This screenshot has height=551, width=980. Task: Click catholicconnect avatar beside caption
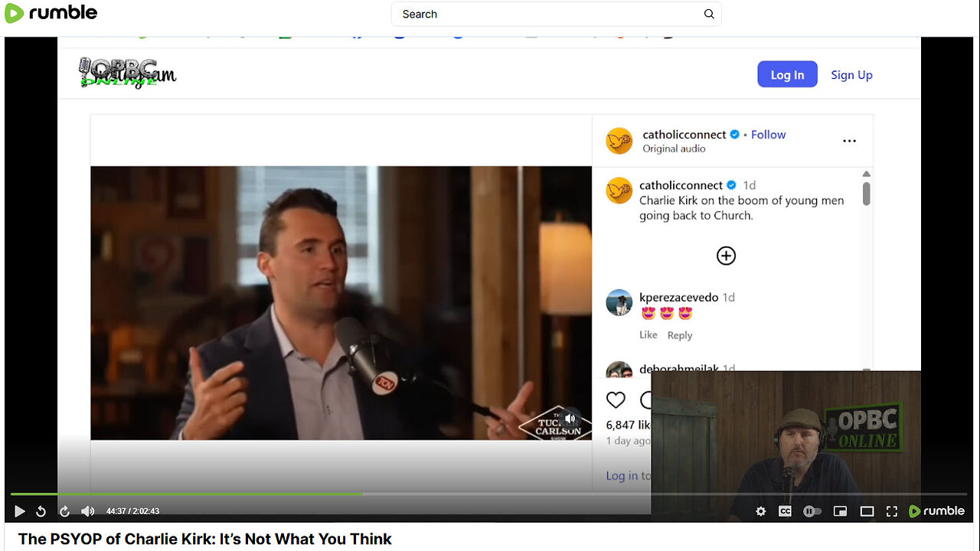619,191
